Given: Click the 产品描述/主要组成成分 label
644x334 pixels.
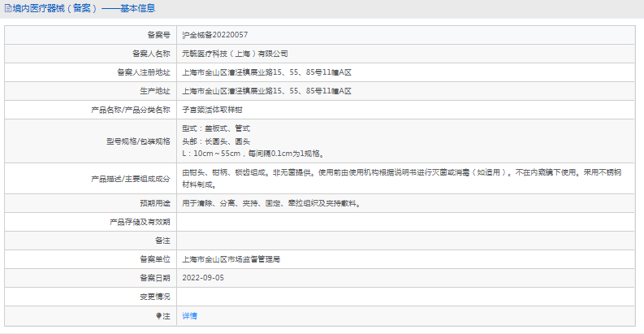Looking at the screenshot, I should point(131,179).
